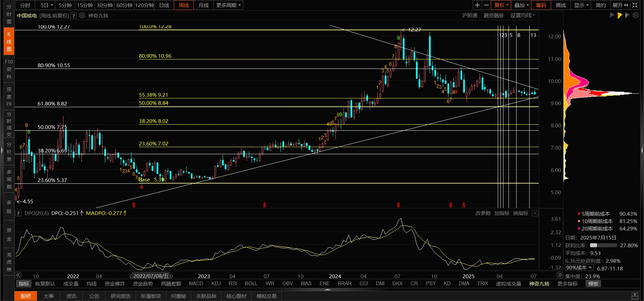This screenshot has height=301, width=644.
Task: Select the gray flame chip-view icon
Action: 627,15
